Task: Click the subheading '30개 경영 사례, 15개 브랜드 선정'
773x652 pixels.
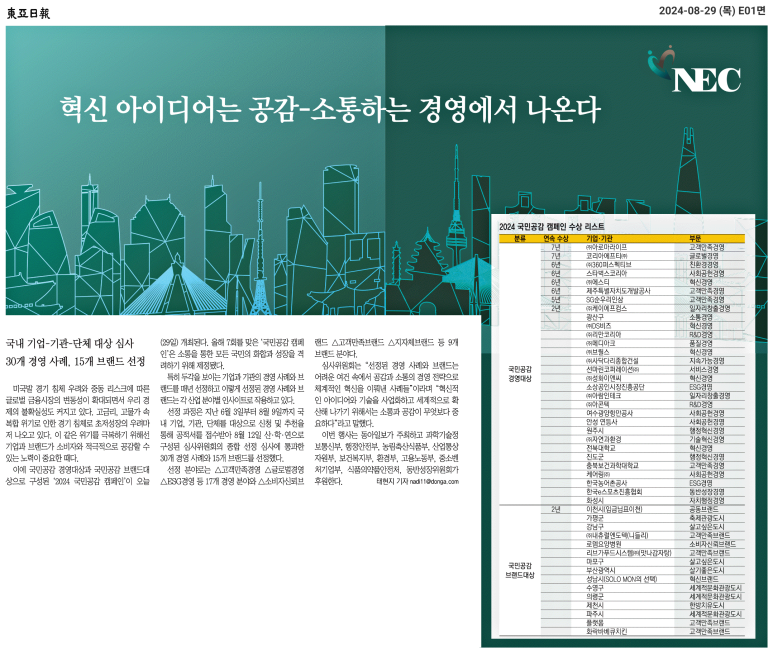Action: click(75, 361)
